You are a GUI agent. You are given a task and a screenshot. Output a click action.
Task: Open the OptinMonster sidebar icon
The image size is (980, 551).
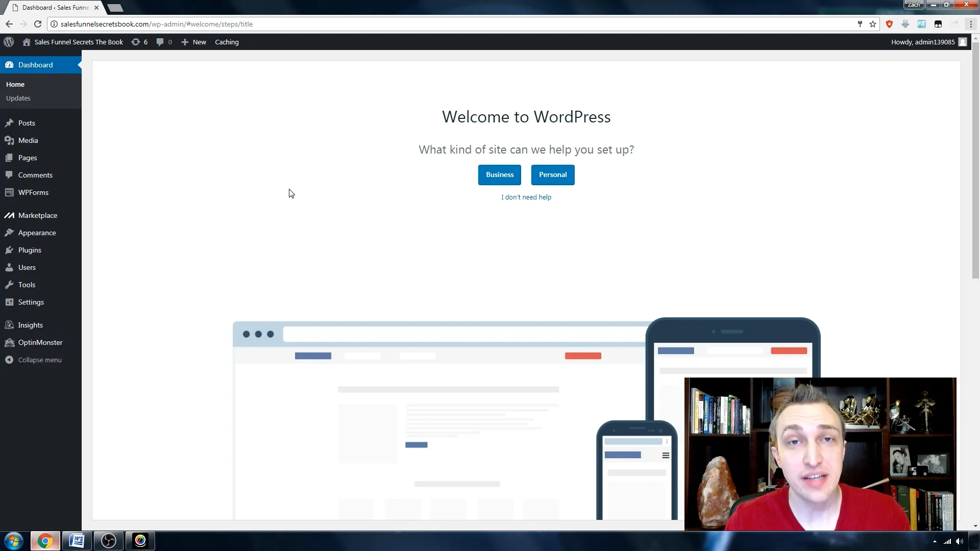pyautogui.click(x=10, y=342)
